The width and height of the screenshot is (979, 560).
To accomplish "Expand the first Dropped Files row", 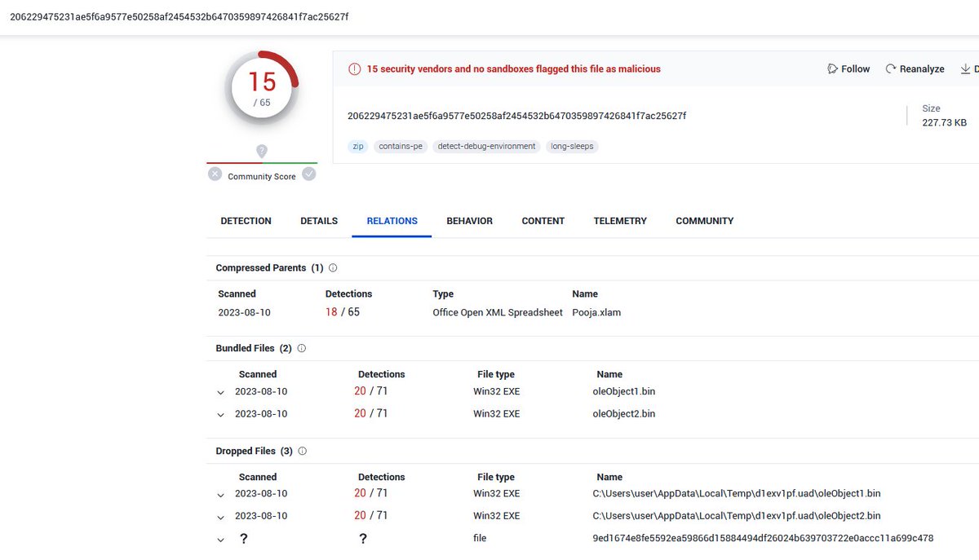I will click(x=220, y=494).
